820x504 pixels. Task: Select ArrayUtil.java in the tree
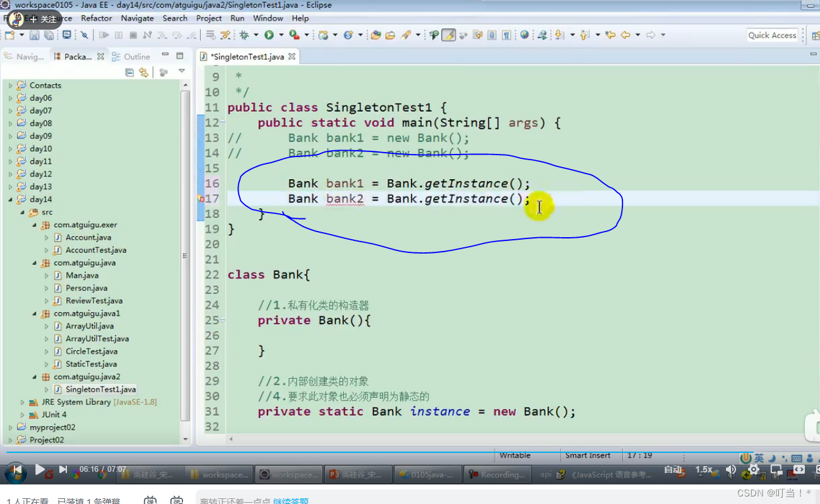[x=90, y=326]
